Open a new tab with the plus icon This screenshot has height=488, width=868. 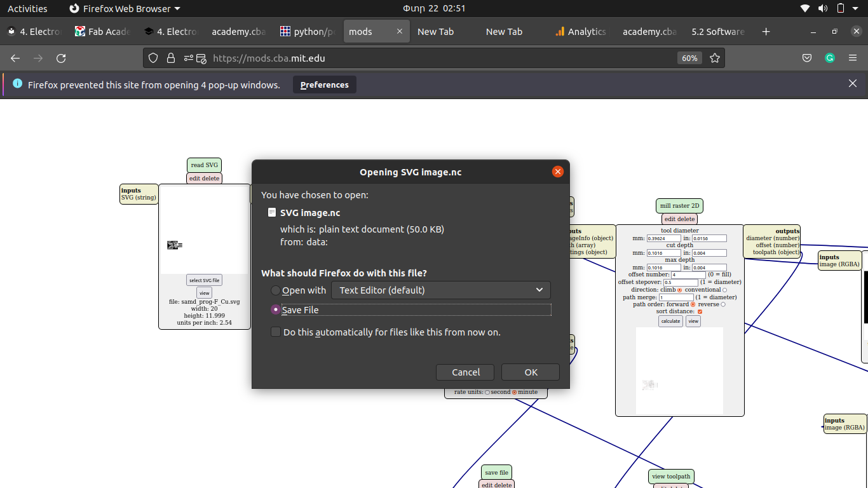tap(766, 31)
